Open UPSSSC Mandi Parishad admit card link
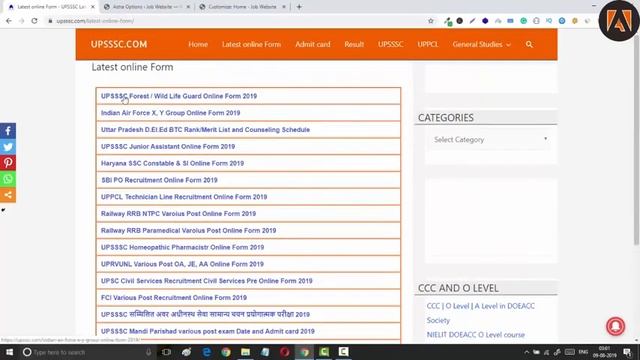The height and width of the screenshot is (360, 640). pyautogui.click(x=208, y=331)
